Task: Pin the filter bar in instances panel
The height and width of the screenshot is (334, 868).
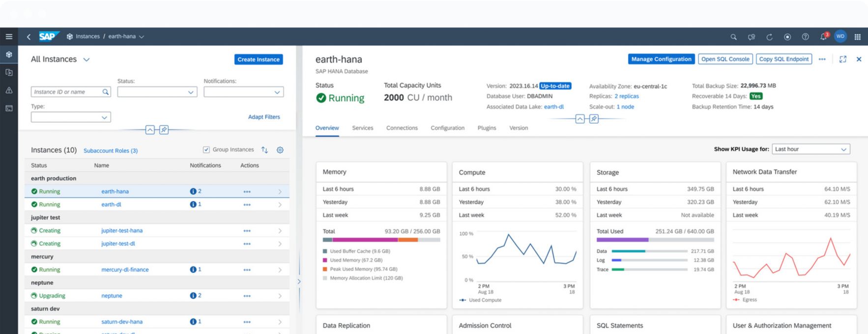Action: (164, 130)
